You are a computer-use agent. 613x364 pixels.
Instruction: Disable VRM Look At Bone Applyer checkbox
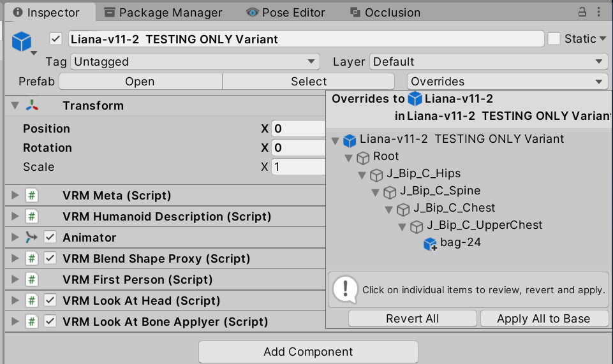50,321
